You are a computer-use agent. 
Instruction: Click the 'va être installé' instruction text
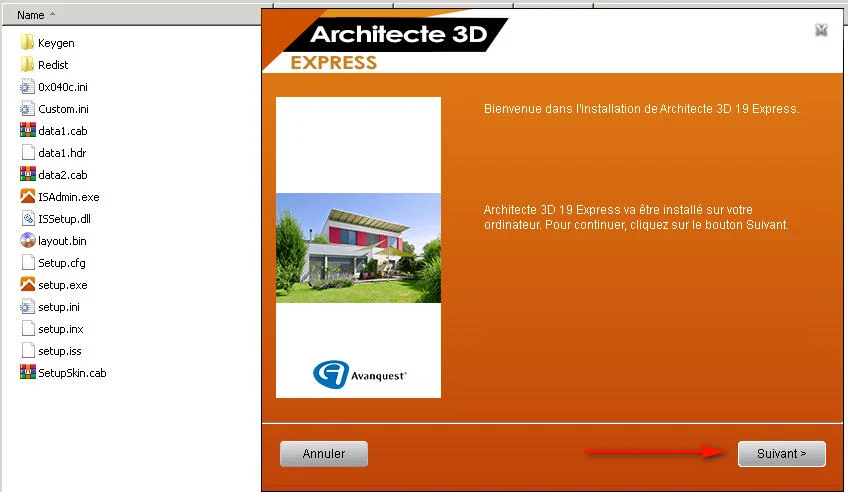(636, 217)
